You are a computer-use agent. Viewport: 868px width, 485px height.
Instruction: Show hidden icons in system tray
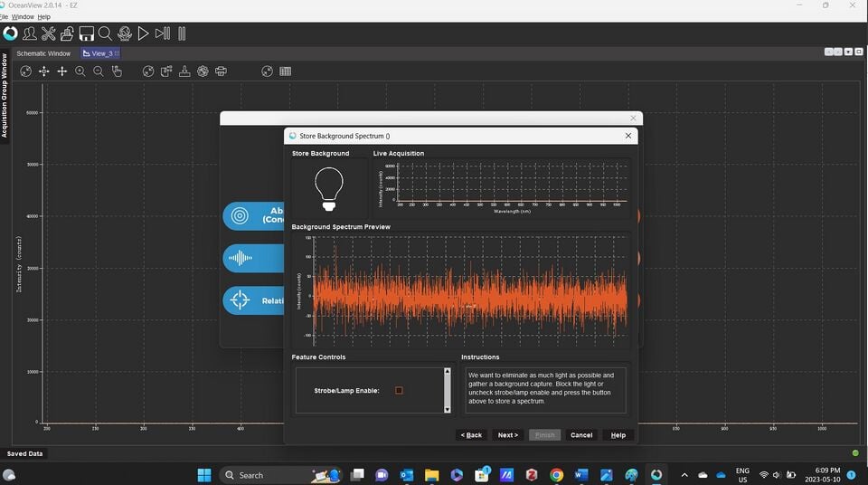click(684, 475)
